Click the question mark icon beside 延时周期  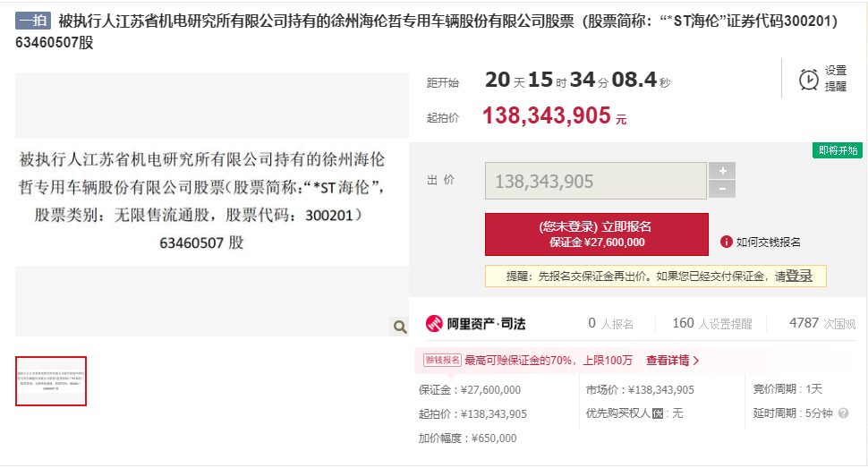844,413
